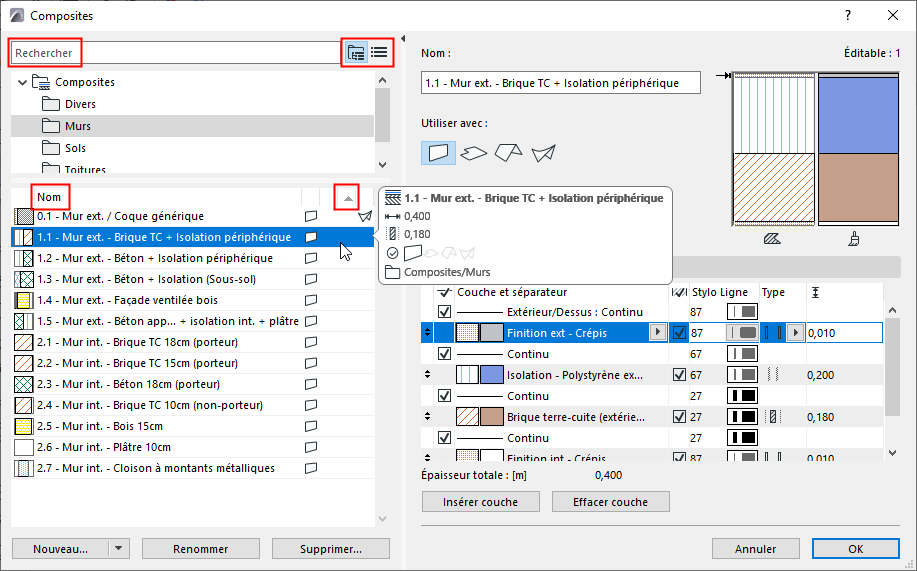The image size is (917, 571).
Task: Click surface paintbrush icon below preview
Action: pos(854,239)
